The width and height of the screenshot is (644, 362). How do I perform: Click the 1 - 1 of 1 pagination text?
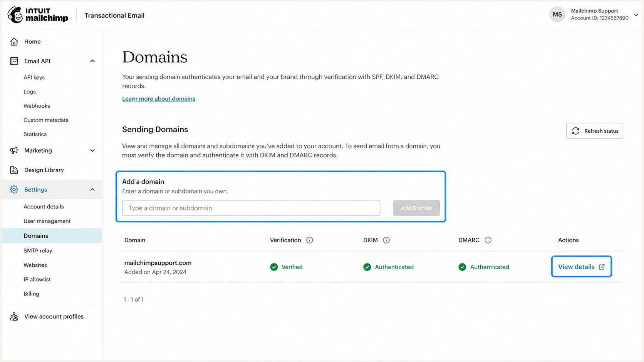(134, 300)
